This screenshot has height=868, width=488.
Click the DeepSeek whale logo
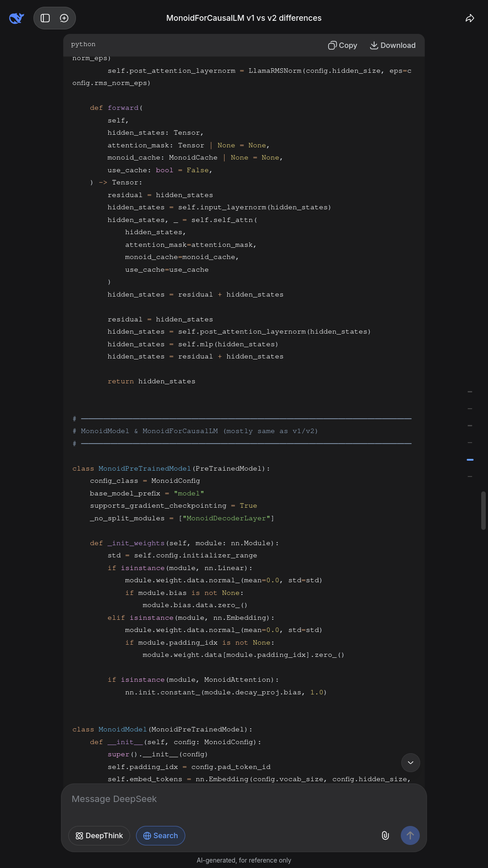[16, 18]
